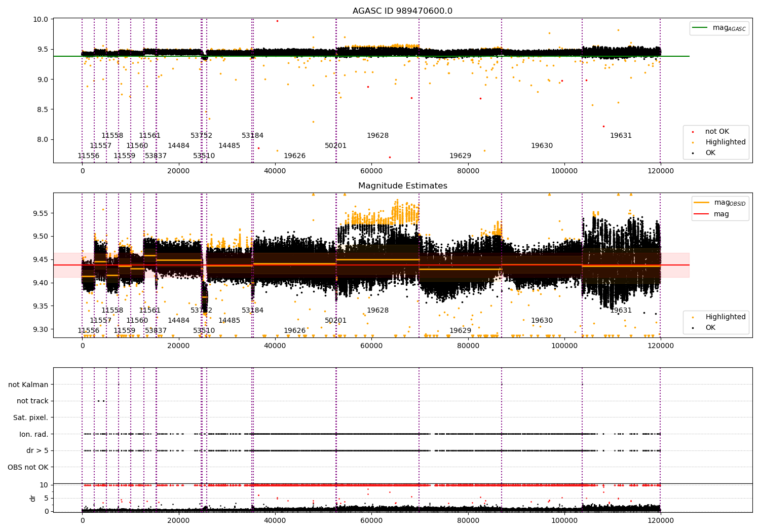Click y-axis tick 5 on bottom dr plot
760x532 pixels.
[46, 498]
